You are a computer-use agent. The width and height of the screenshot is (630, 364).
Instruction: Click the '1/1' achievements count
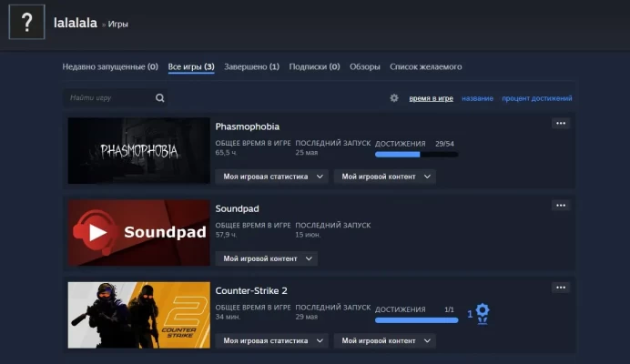tap(449, 309)
